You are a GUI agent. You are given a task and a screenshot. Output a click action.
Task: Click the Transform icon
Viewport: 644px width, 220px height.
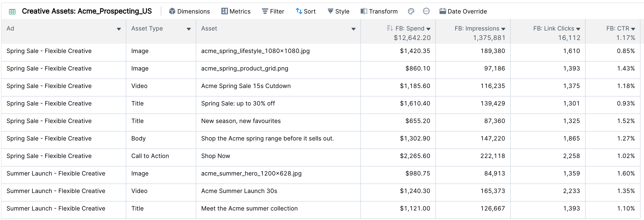(364, 11)
